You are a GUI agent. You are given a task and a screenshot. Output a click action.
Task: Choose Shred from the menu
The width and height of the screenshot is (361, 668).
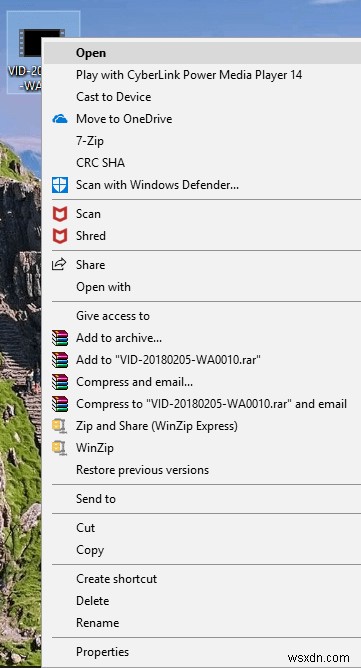tap(202, 236)
